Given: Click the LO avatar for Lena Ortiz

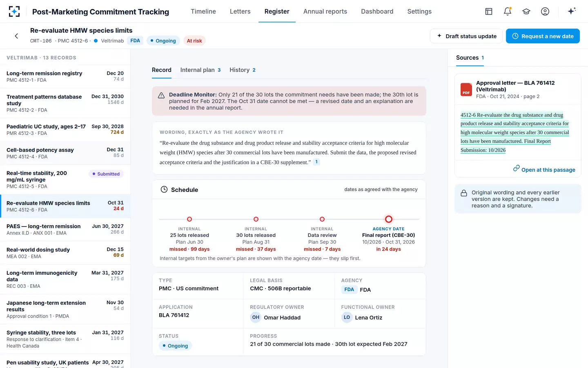Looking at the screenshot, I should (x=347, y=317).
